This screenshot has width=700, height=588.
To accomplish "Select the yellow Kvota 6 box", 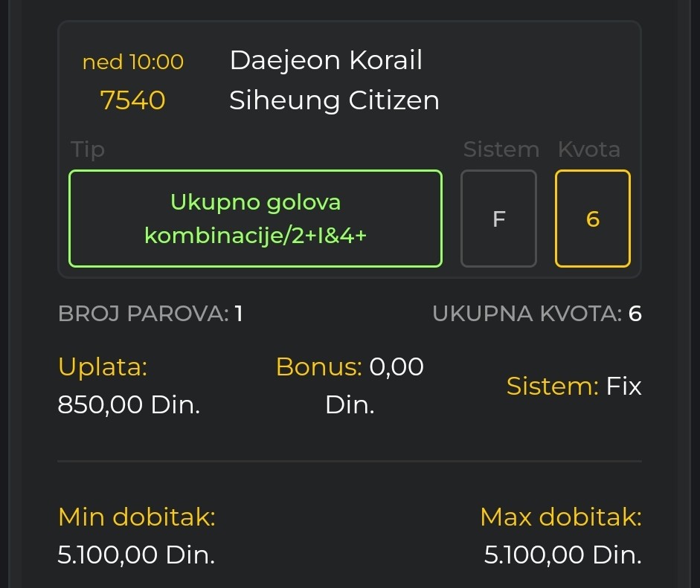I will 593,219.
